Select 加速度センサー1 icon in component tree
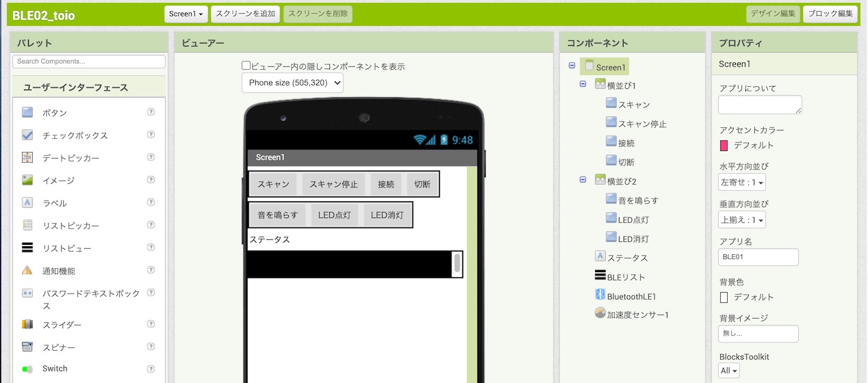 coord(600,313)
